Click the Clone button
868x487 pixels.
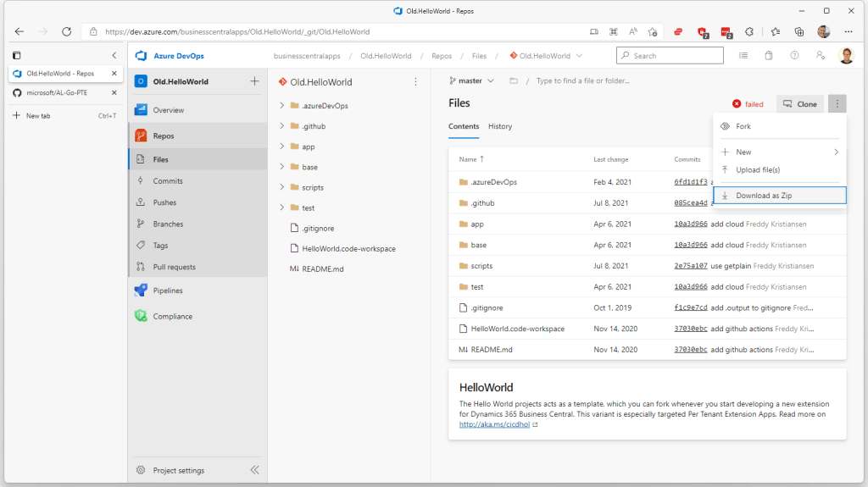800,104
